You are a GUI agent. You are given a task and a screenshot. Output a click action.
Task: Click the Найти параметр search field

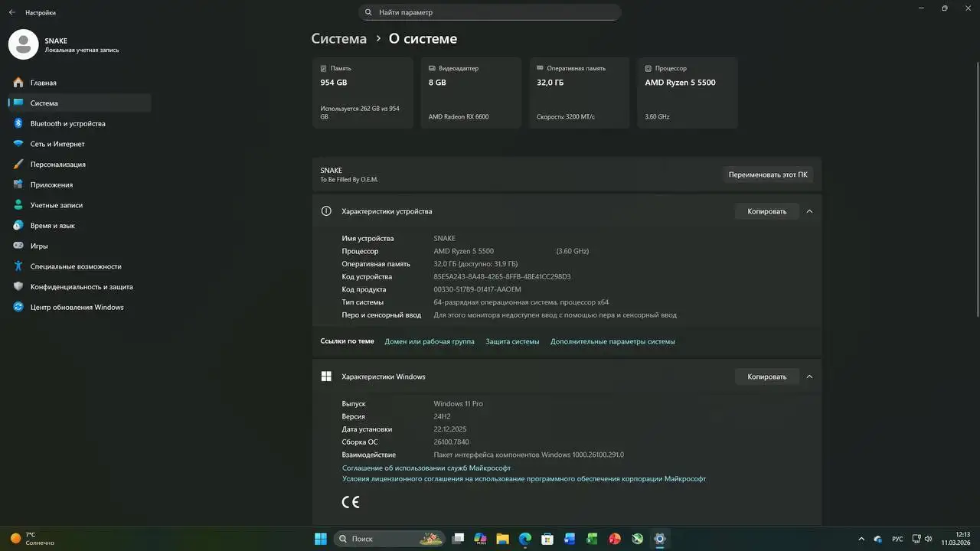(x=490, y=12)
